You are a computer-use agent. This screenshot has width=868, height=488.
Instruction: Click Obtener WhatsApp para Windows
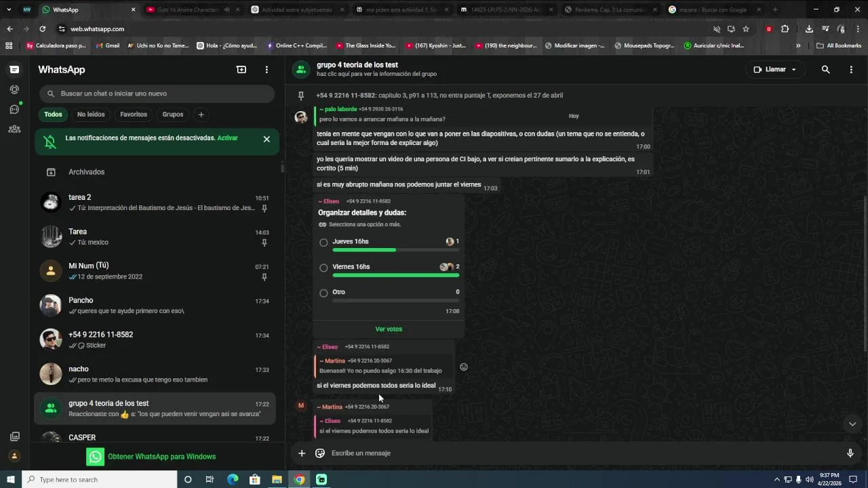click(x=161, y=457)
